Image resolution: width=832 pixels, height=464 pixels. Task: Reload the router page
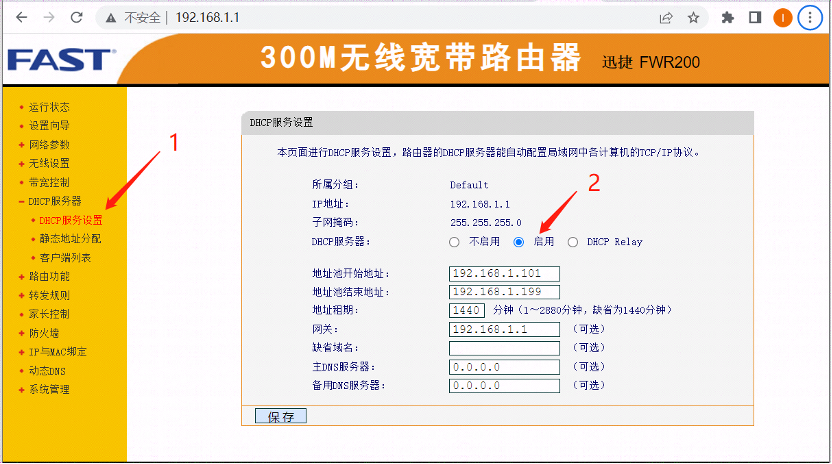(76, 18)
